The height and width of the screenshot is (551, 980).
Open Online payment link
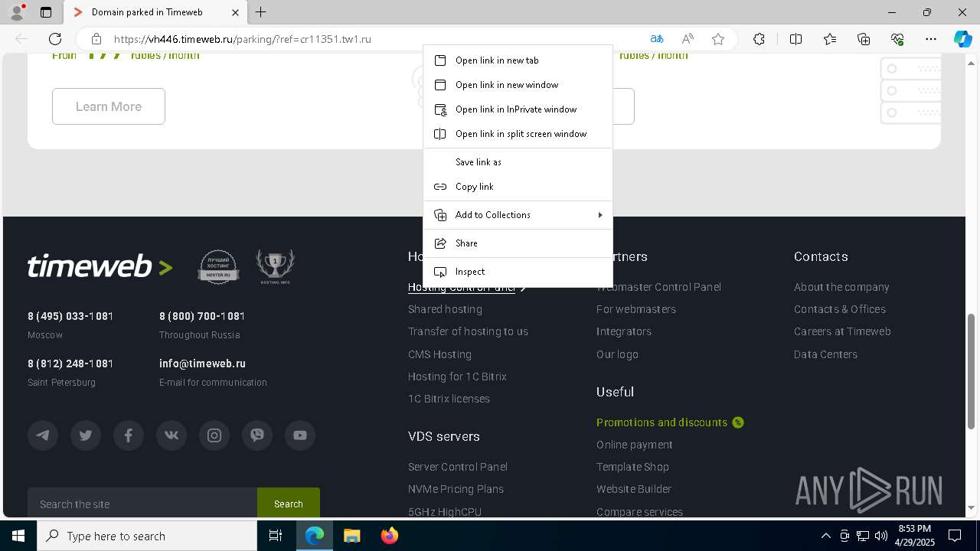click(635, 445)
